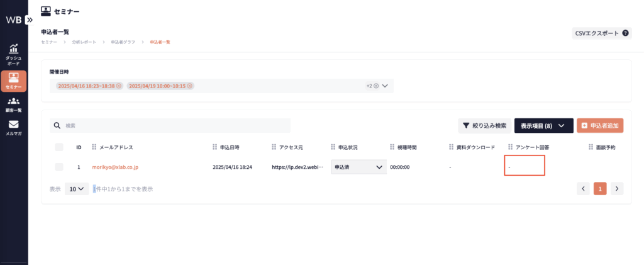Remove the 2025/04/19 10:00~10:15 date tag
The width and height of the screenshot is (644, 265).
coord(190,86)
